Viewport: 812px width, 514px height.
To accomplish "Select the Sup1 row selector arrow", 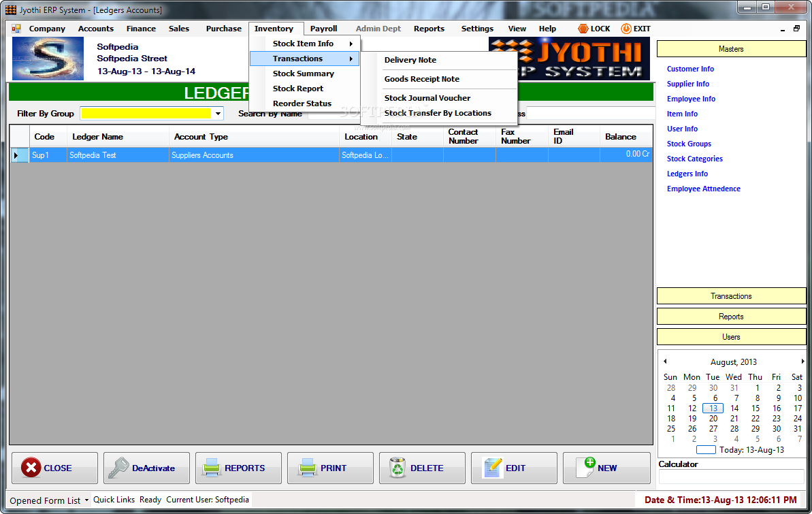I will pyautogui.click(x=19, y=155).
